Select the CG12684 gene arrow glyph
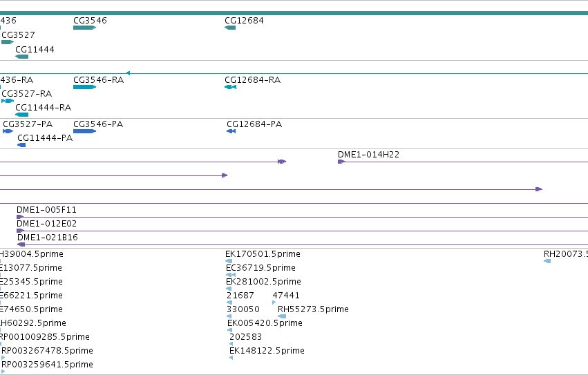 pyautogui.click(x=230, y=28)
